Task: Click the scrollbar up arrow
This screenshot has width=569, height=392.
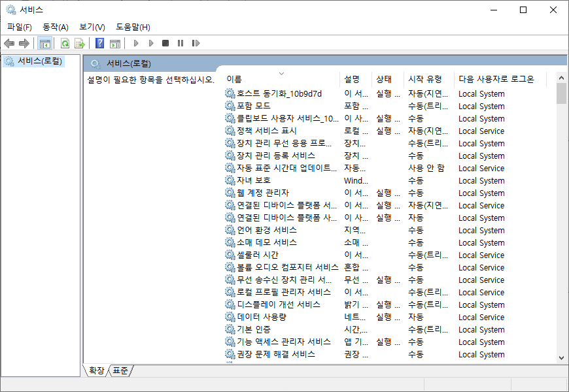Action: 561,78
